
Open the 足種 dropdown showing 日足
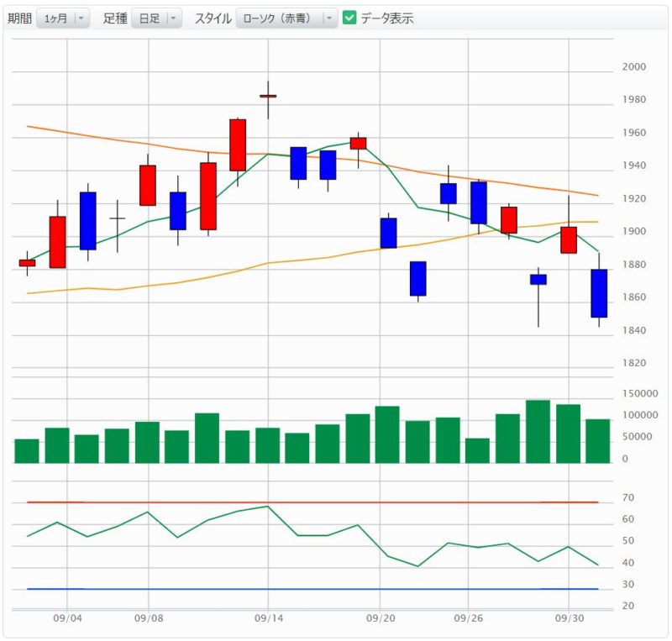[156, 18]
